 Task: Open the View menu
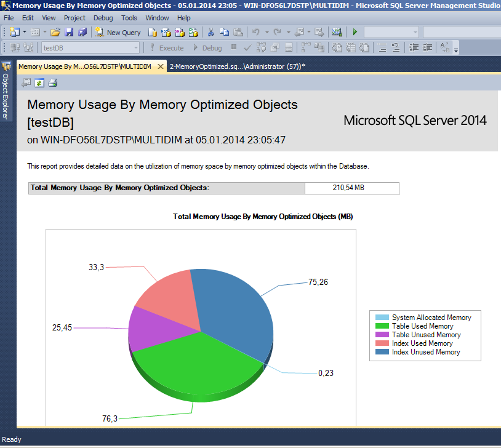point(49,18)
